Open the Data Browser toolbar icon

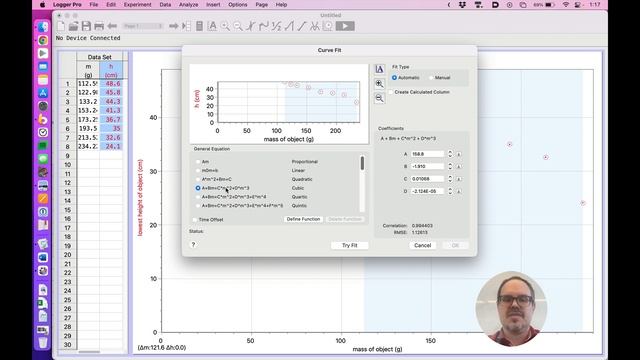[x=187, y=26]
